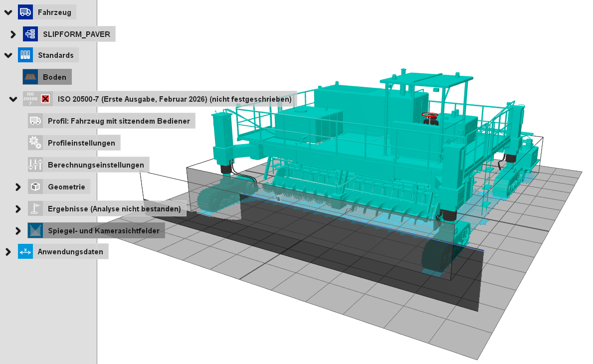Screen dimensions: 593x364
Task: Select Ergebnisse (Analyse nicht bestanden)
Action: 114,208
